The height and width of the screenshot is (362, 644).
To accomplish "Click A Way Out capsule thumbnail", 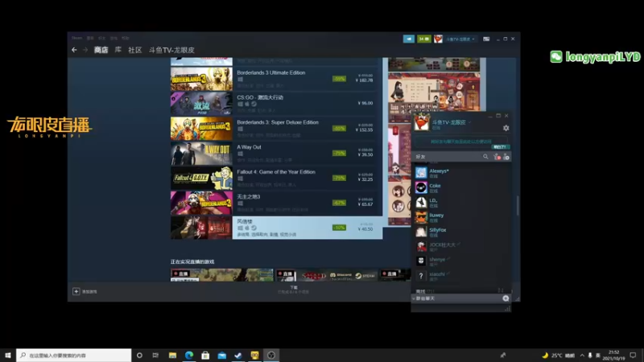I will 201,153.
